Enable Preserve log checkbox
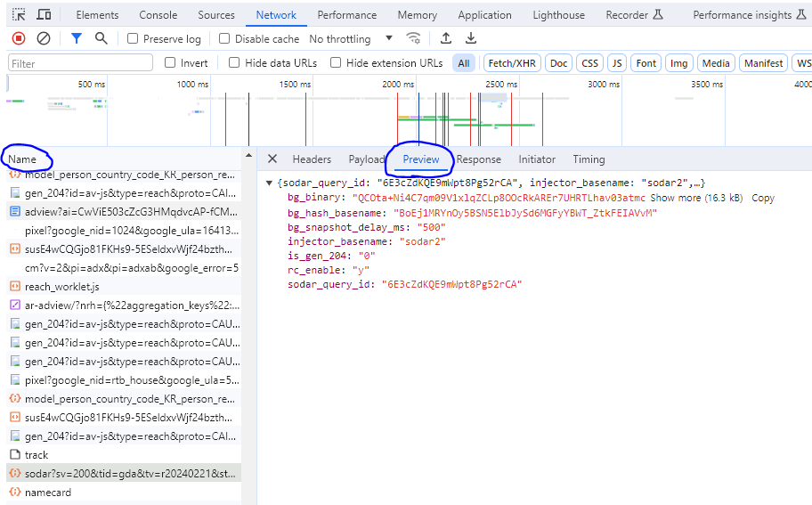The image size is (812, 505). pos(133,39)
